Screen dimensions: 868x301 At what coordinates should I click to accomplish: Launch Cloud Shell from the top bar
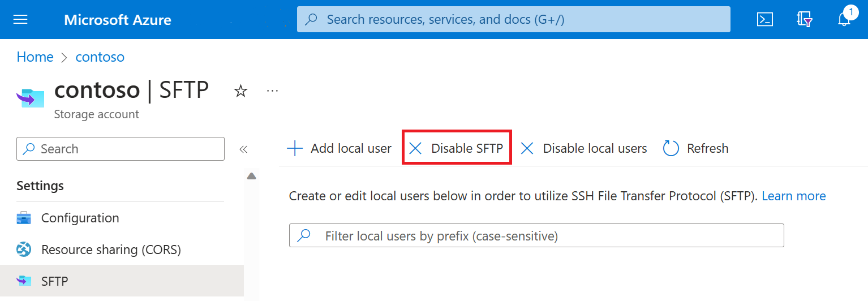click(765, 20)
